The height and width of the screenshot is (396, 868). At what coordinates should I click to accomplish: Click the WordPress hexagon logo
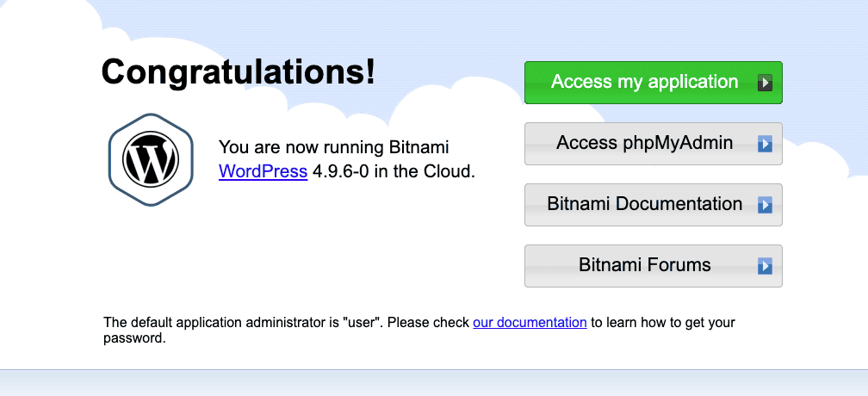click(151, 160)
